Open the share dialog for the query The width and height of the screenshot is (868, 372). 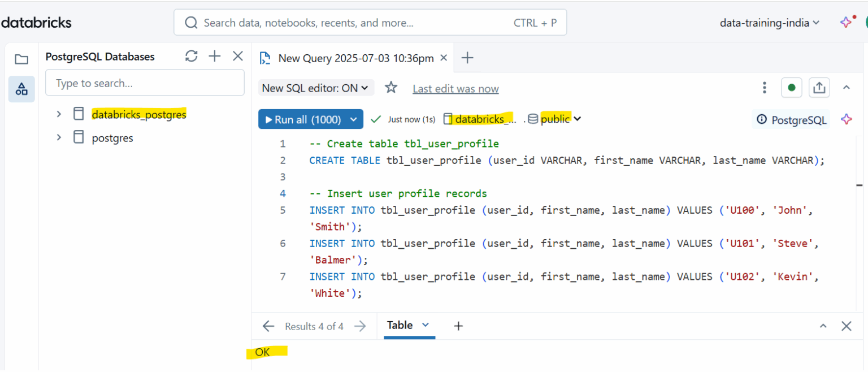coord(819,87)
